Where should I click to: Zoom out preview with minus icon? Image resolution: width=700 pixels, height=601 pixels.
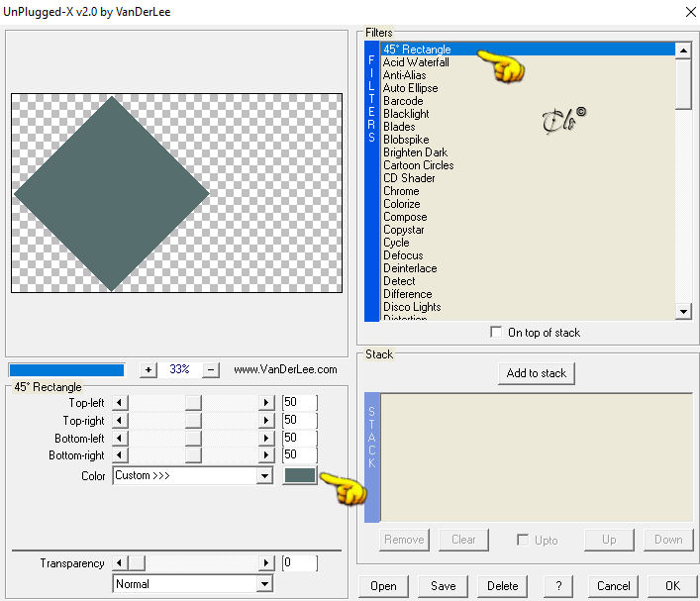211,369
